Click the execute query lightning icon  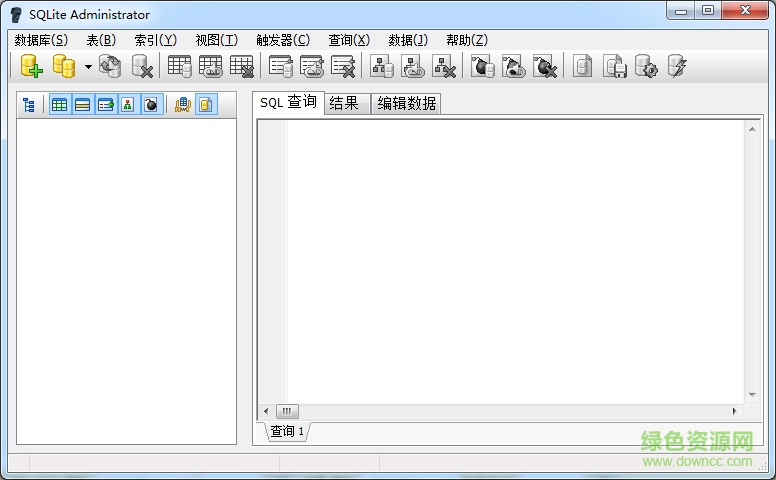tap(677, 66)
